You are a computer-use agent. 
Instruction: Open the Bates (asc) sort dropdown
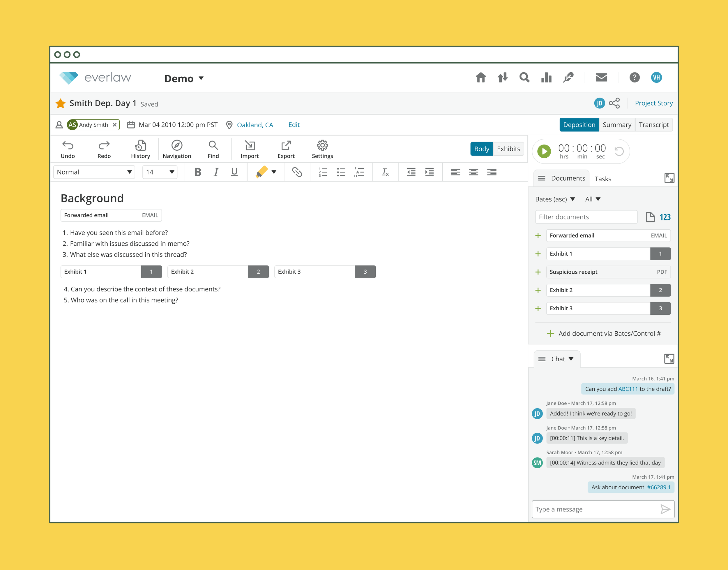[555, 199]
